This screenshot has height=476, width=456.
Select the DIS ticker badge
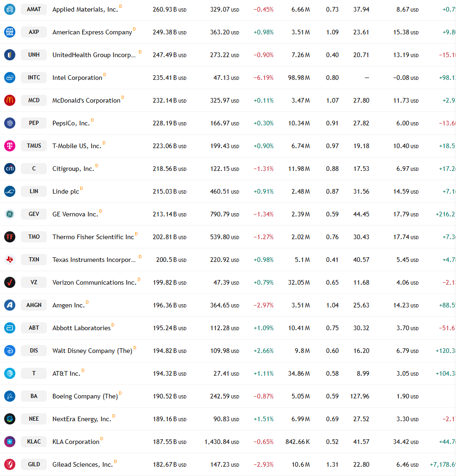34,351
